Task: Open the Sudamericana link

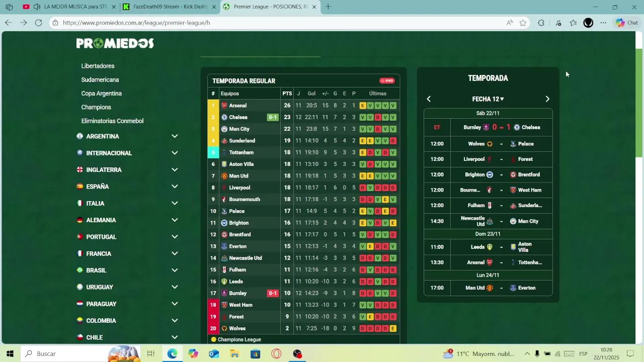Action: tap(100, 79)
